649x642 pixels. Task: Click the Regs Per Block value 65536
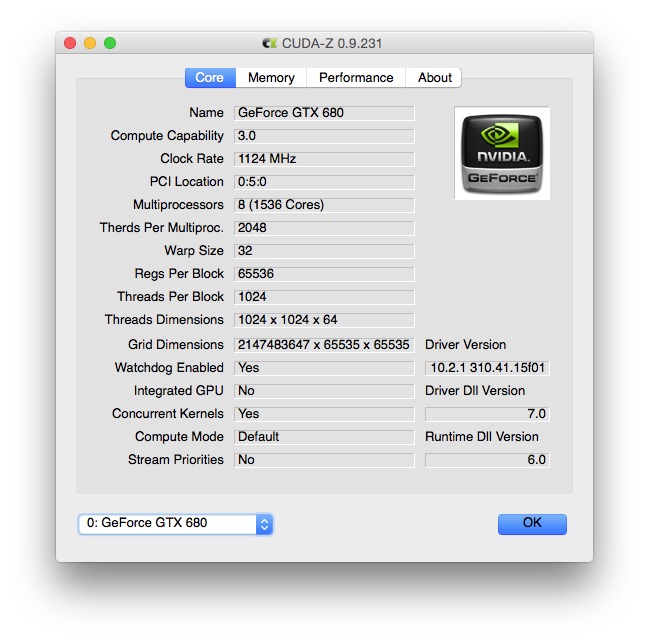click(324, 274)
